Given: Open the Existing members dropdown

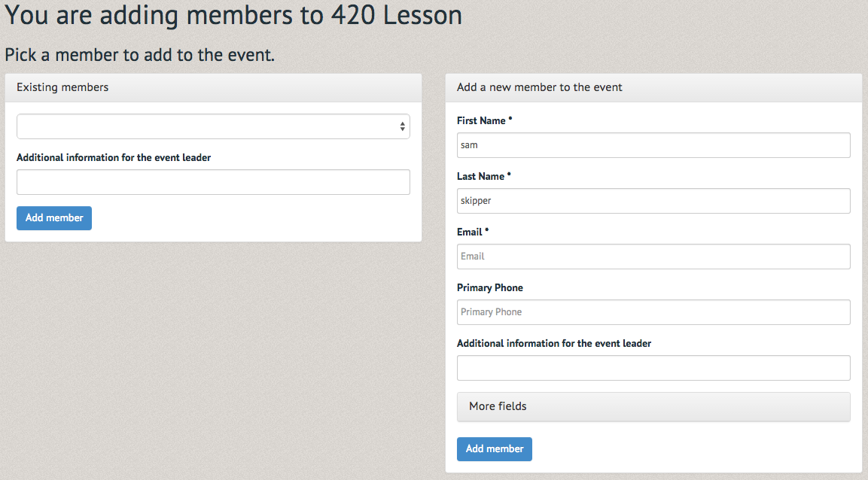Looking at the screenshot, I should coord(213,126).
